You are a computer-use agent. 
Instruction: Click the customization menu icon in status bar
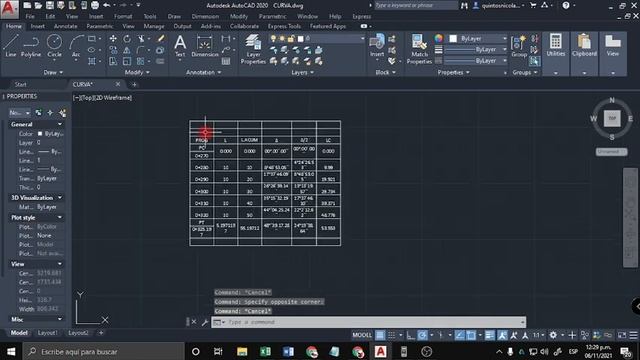point(633,335)
